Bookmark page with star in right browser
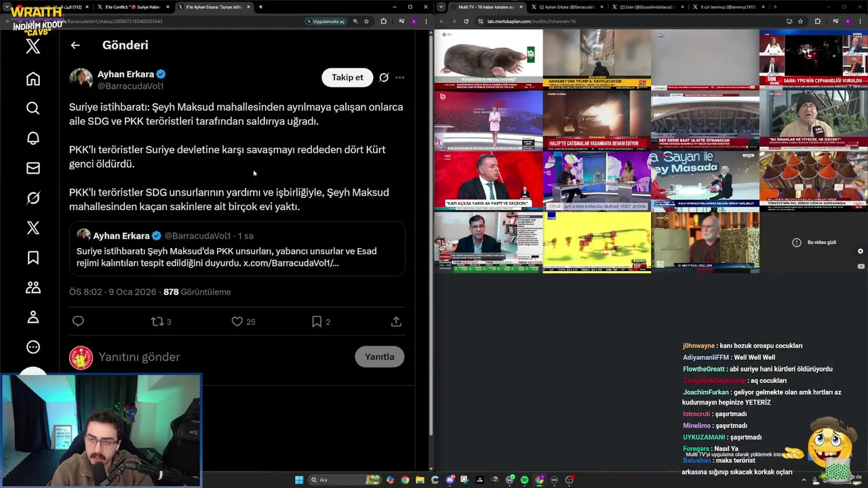 click(x=800, y=21)
